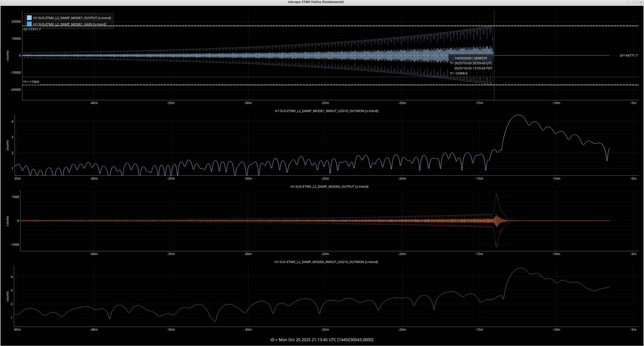This screenshot has height=346, width=644.
Task: Click the ndscope window title bar text
Action: click(x=316, y=2)
